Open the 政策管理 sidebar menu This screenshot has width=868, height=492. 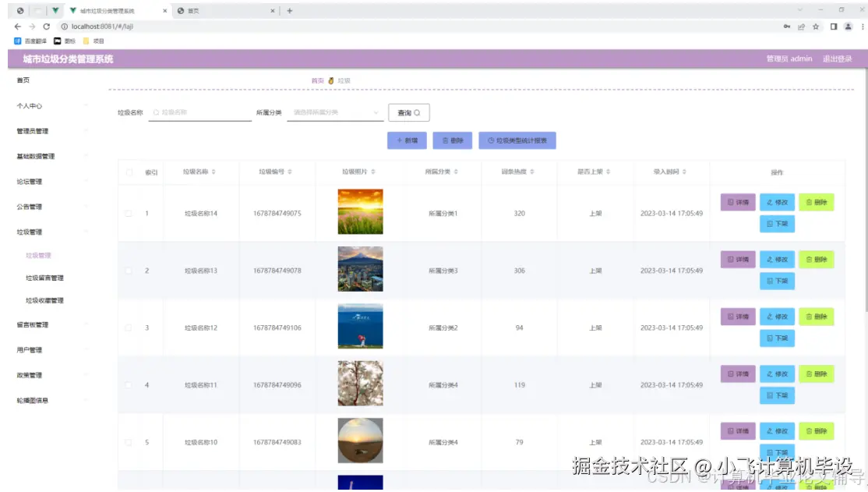click(52, 375)
